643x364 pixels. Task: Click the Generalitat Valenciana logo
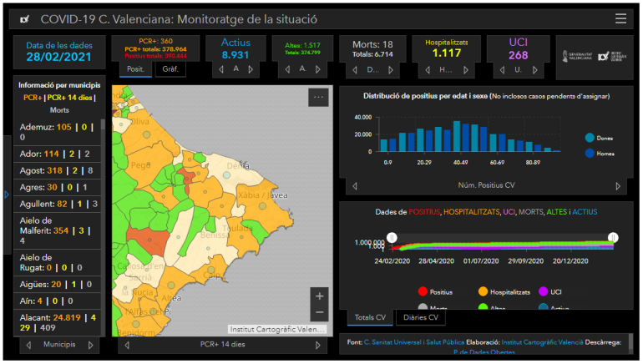582,57
